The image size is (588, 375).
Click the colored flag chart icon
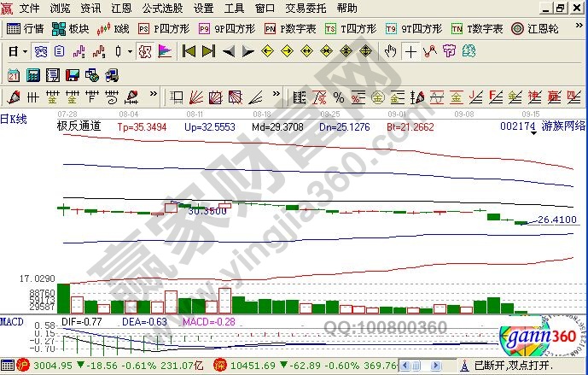click(165, 51)
